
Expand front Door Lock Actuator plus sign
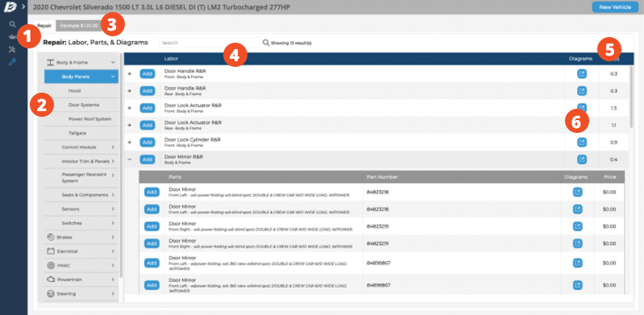130,108
